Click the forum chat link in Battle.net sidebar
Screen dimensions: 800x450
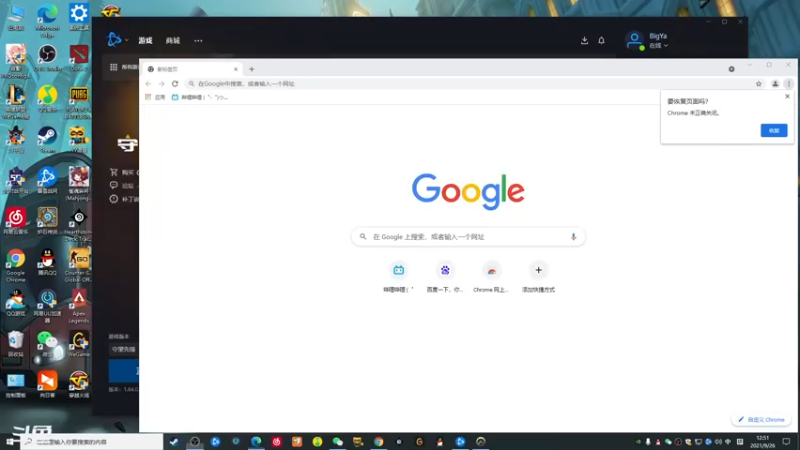[x=121, y=186]
